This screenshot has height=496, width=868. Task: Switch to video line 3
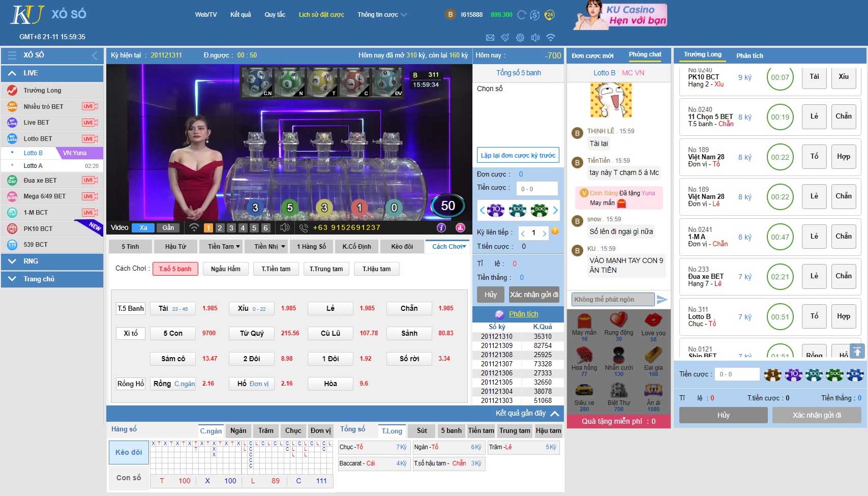pos(231,228)
